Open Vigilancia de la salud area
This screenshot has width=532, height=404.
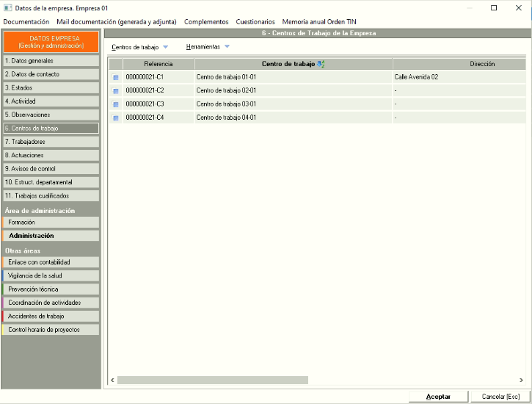click(x=51, y=276)
